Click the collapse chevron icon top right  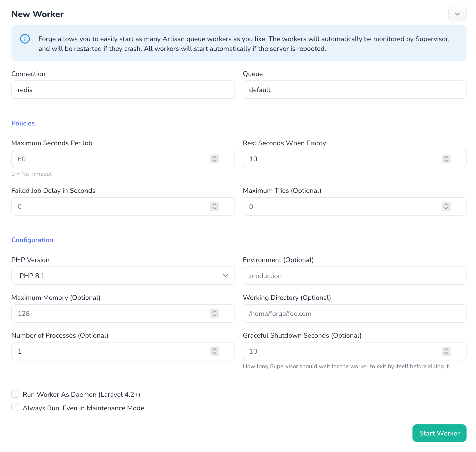click(457, 14)
